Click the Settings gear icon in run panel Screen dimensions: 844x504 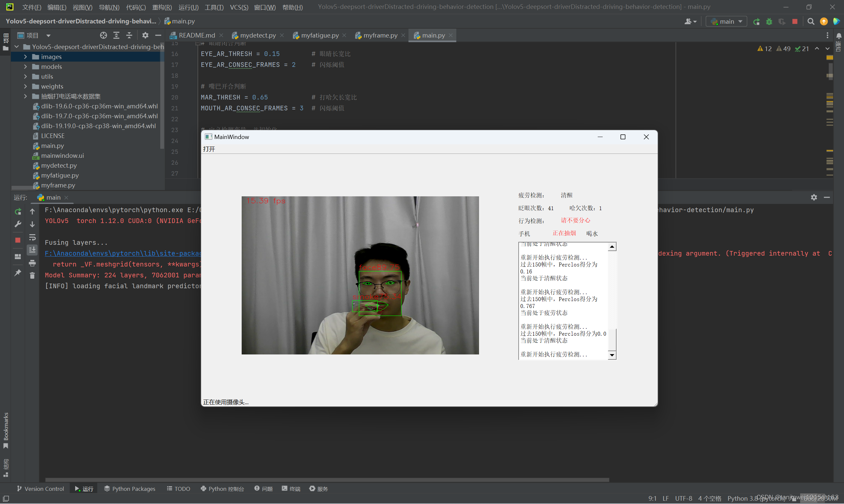pos(814,197)
